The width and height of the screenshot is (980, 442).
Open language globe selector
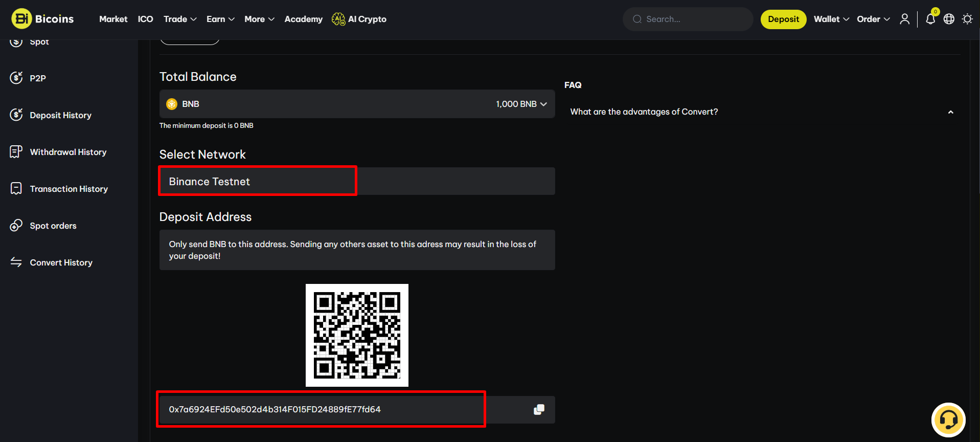(x=949, y=19)
